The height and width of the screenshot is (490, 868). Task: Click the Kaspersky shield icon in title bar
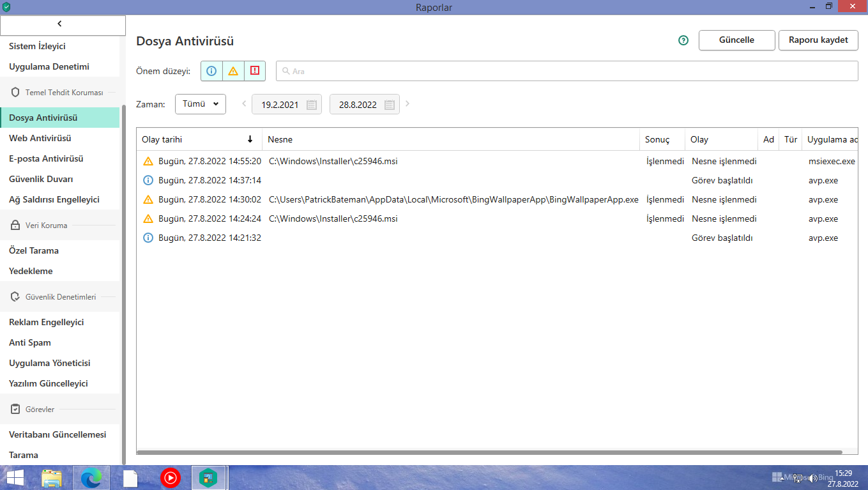pos(6,7)
